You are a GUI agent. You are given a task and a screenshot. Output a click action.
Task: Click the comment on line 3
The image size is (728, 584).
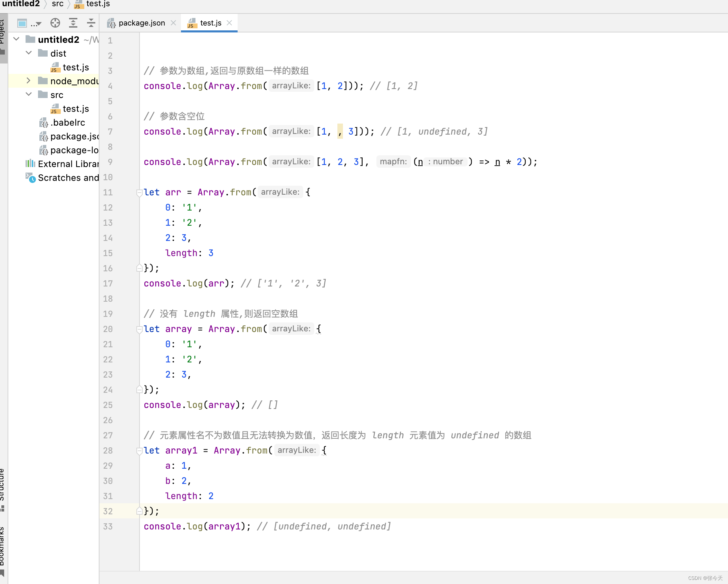coord(226,71)
